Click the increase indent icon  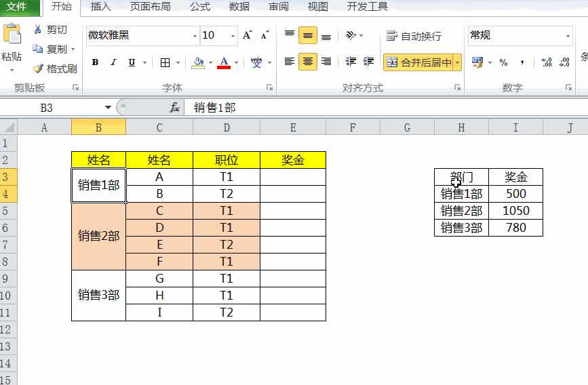click(369, 62)
